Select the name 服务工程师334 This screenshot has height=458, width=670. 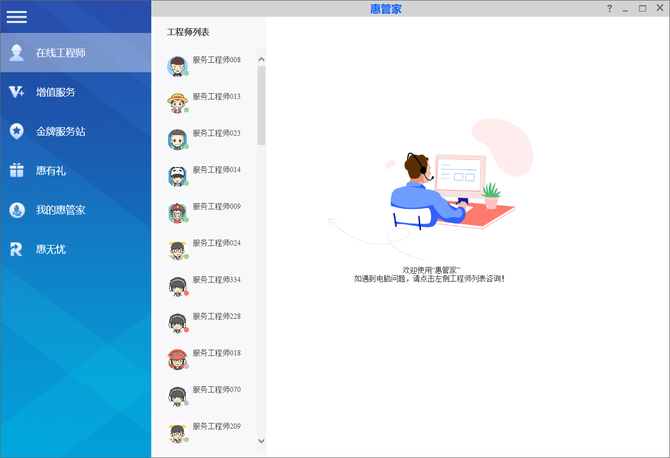click(x=217, y=280)
